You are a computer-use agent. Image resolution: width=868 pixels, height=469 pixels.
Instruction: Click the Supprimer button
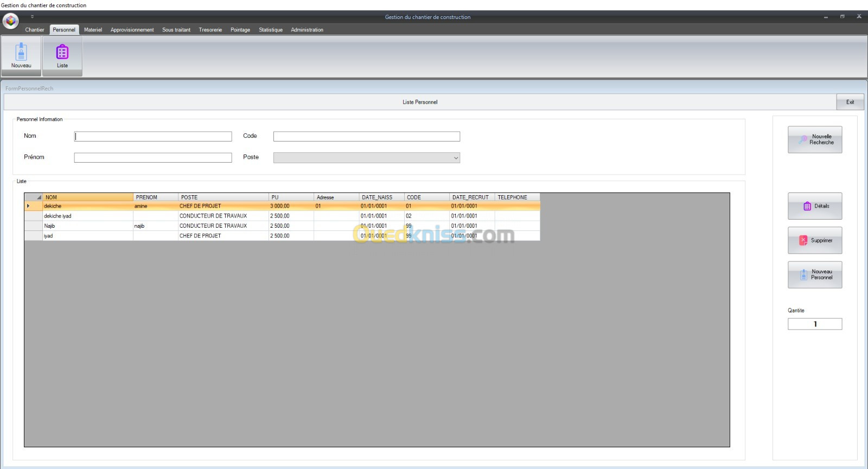tap(815, 240)
